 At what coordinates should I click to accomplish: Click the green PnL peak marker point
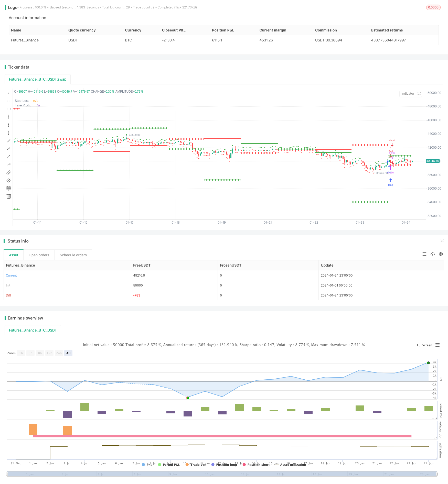(x=428, y=363)
